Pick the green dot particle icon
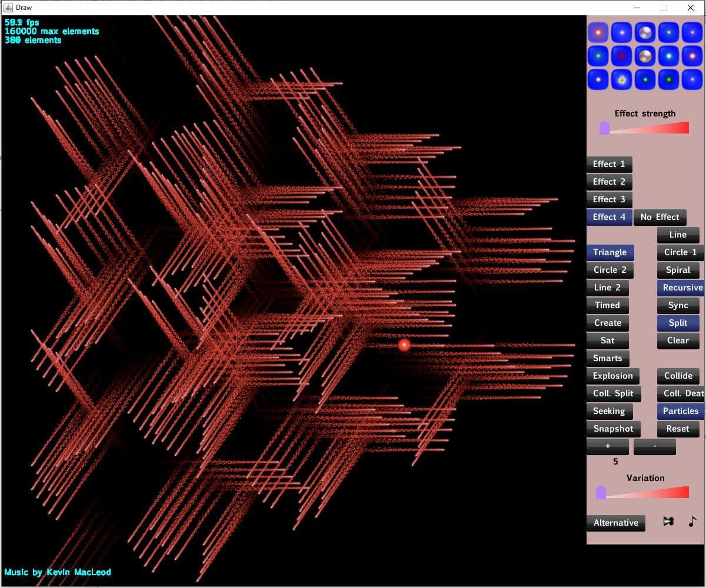The image size is (706, 588). pyautogui.click(x=669, y=79)
